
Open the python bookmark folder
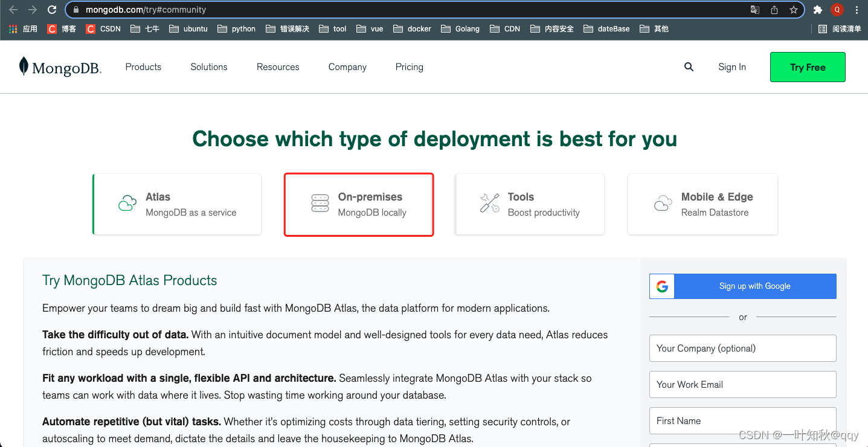pyautogui.click(x=236, y=28)
